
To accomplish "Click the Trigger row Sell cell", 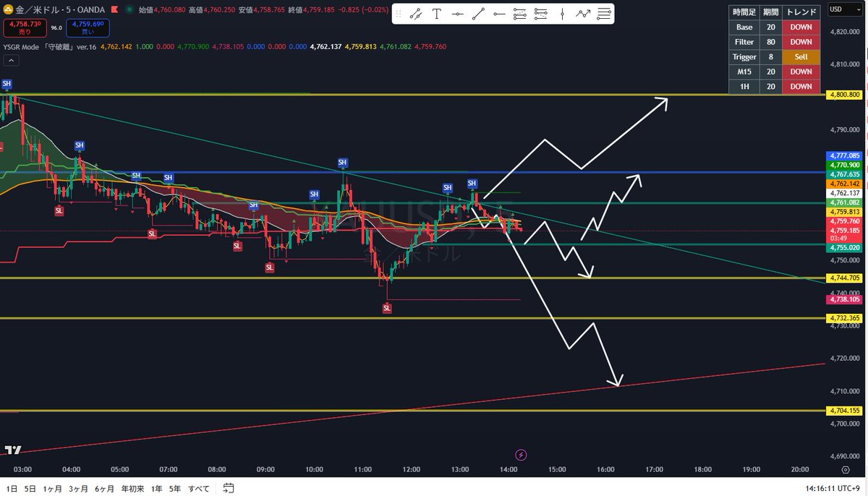I will coord(801,56).
